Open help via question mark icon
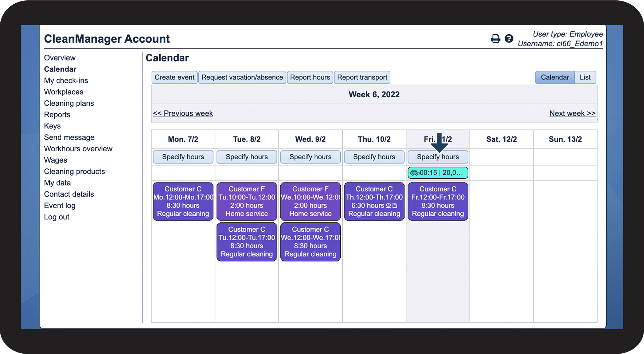Viewport: 644px width, 354px height. [x=509, y=39]
